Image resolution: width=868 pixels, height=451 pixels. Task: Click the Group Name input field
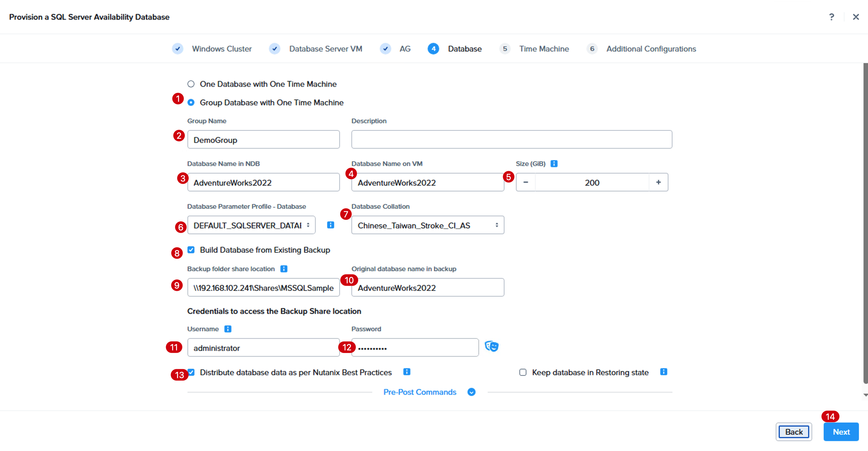click(264, 139)
